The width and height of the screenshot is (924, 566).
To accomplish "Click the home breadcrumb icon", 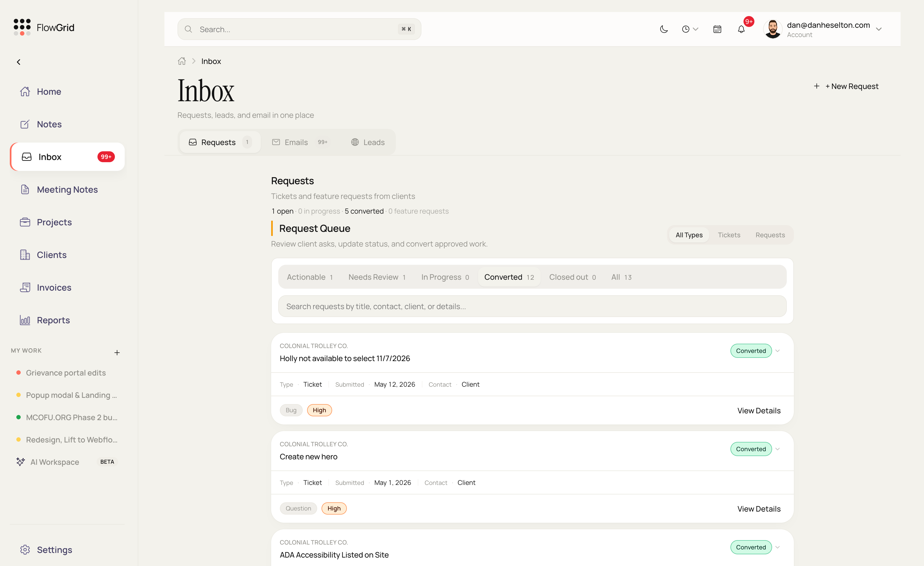I will click(182, 61).
